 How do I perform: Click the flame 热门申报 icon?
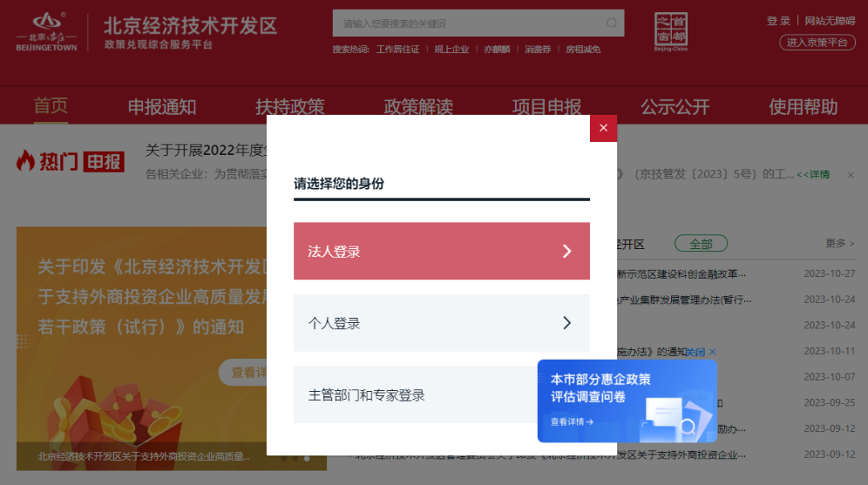click(25, 161)
